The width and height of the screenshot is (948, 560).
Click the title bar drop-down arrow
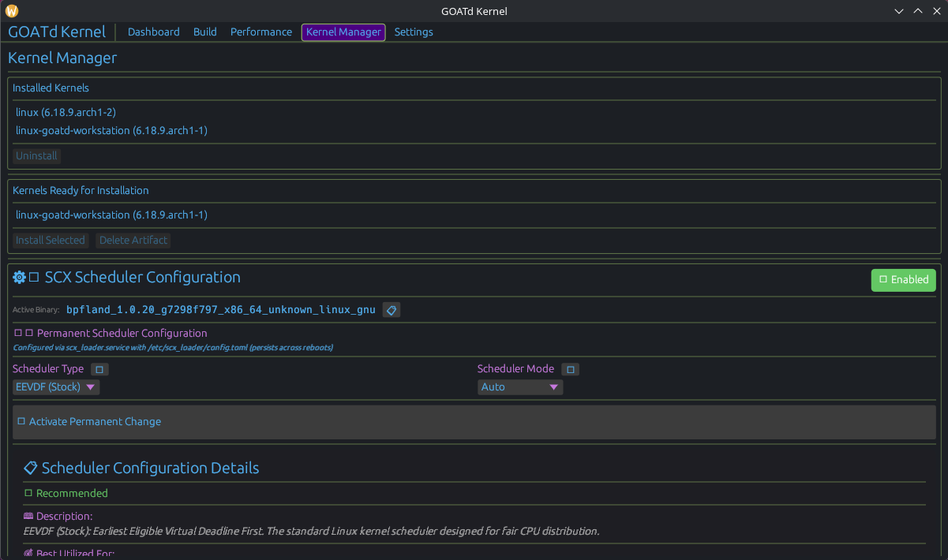point(898,11)
